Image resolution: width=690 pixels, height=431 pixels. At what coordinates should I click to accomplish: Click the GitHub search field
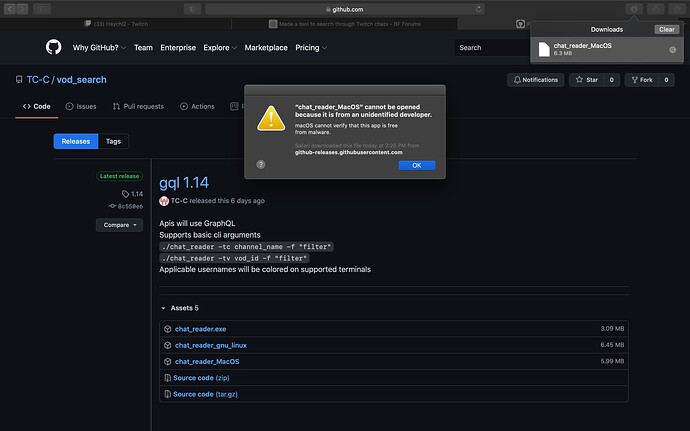pos(492,48)
